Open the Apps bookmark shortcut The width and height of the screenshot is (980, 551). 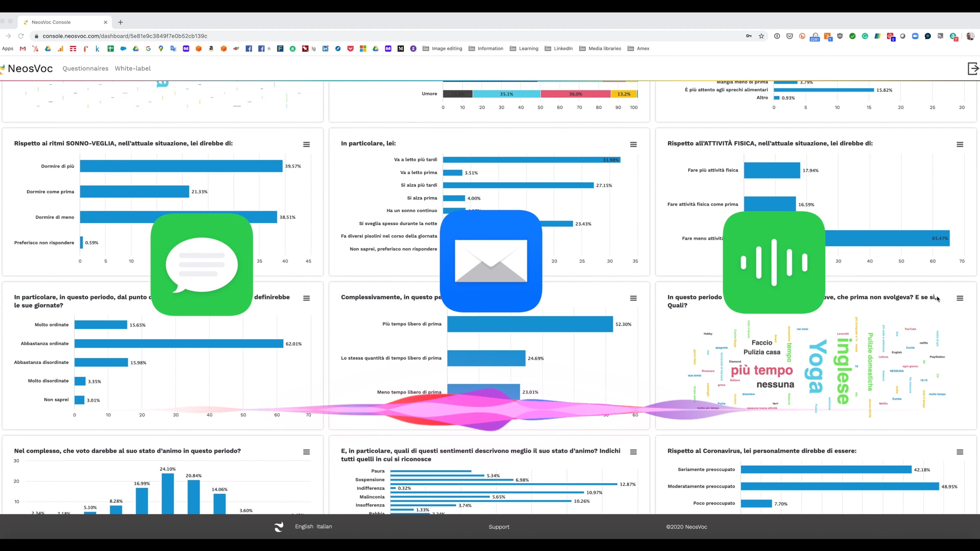coord(8,49)
